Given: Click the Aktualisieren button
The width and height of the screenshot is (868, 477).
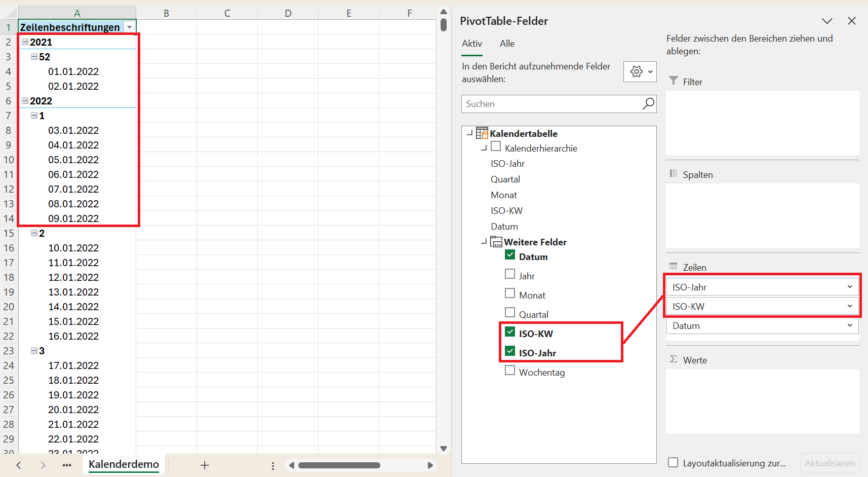Looking at the screenshot, I should pos(830,463).
